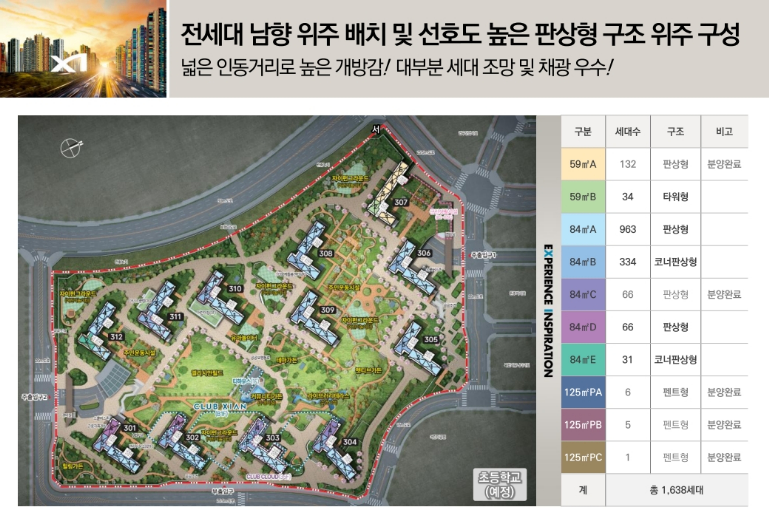Click household count 31 in 84㎡E row
The width and height of the screenshot is (769, 532).
tap(628, 360)
